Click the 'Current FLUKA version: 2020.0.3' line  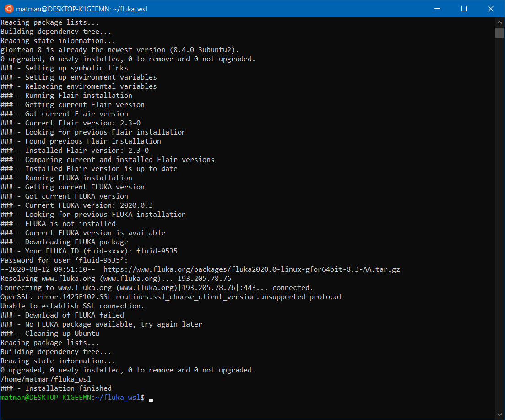coord(76,205)
